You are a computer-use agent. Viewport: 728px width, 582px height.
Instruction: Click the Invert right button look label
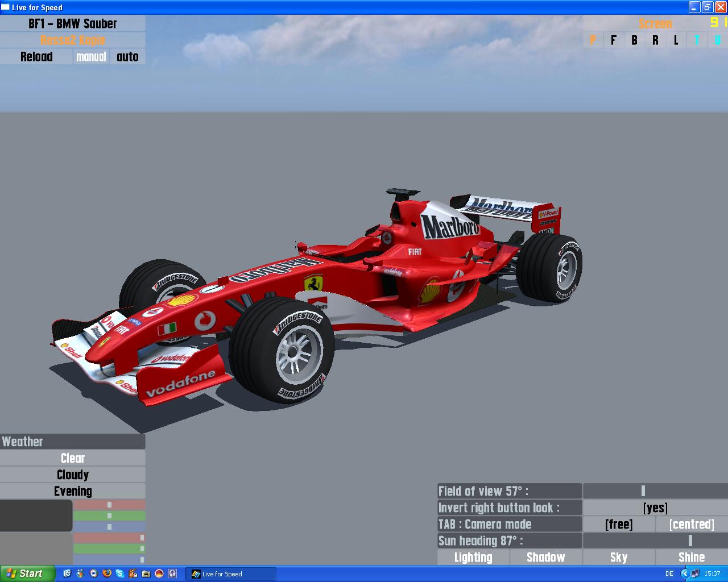point(510,508)
